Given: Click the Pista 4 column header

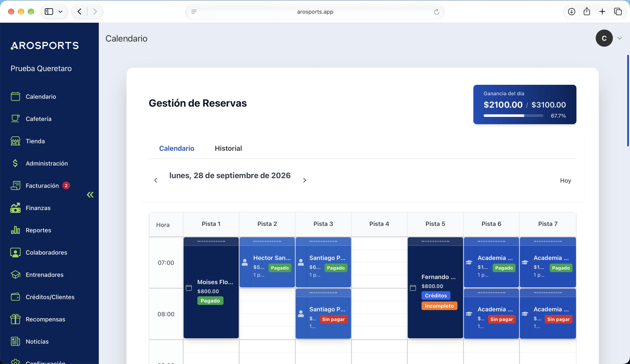Looking at the screenshot, I should point(379,224).
